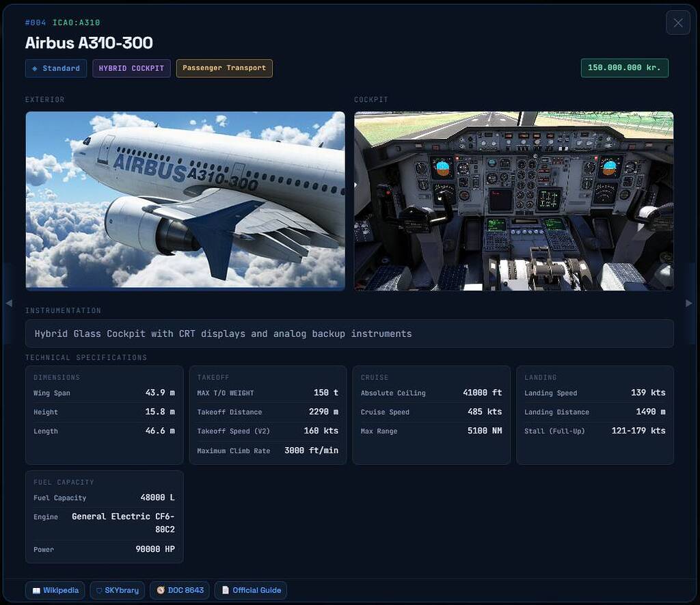Click the Landing Distance 1490 m value
The width and height of the screenshot is (700, 605).
[x=651, y=412]
